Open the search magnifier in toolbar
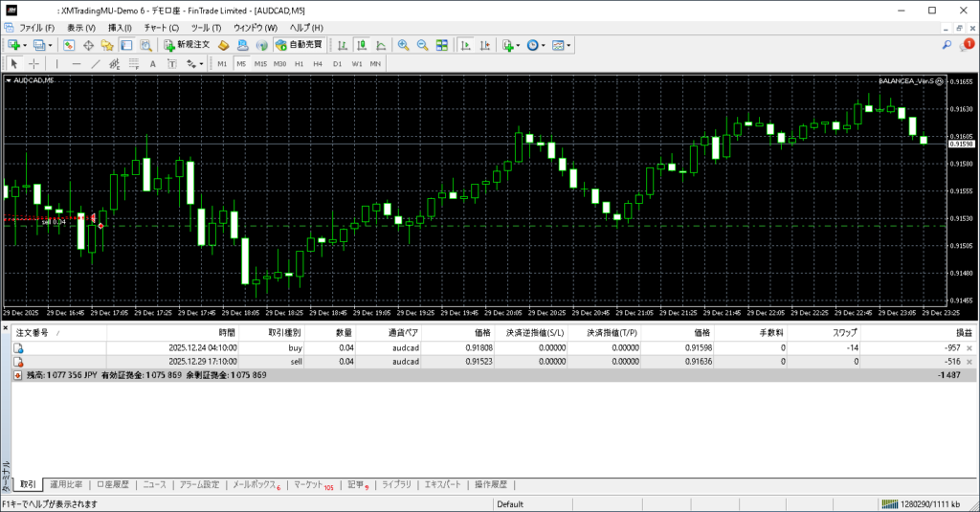The width and height of the screenshot is (980, 512). [947, 45]
